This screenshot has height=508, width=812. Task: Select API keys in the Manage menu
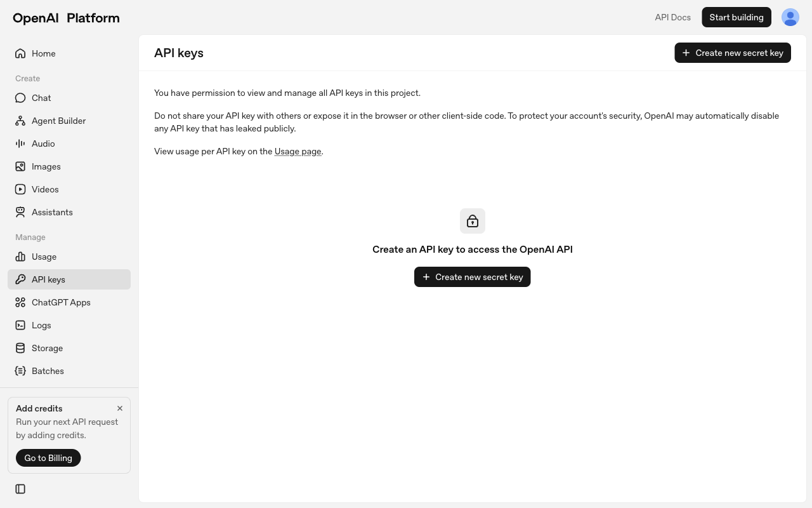pos(48,279)
